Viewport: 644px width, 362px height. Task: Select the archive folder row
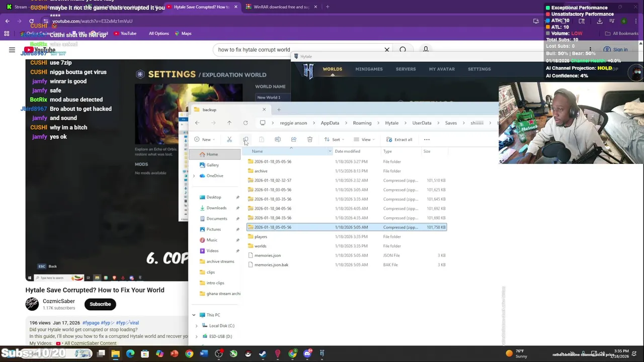[346, 171]
